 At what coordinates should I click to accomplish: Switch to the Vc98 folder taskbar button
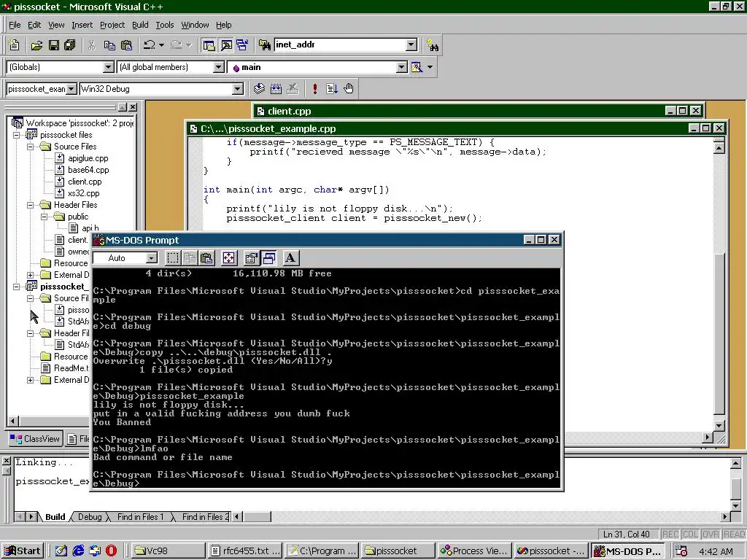(169, 551)
